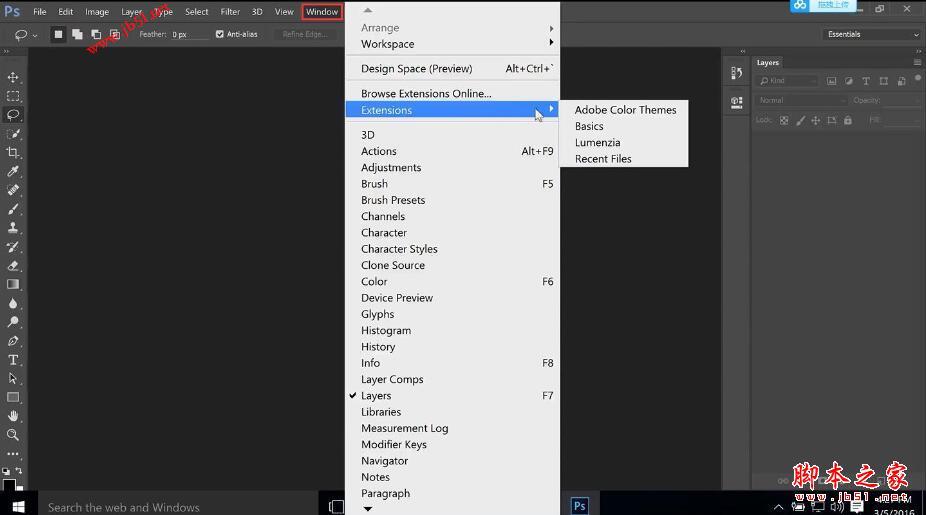Image resolution: width=926 pixels, height=515 pixels.
Task: Select the Brush tool
Action: tap(12, 209)
